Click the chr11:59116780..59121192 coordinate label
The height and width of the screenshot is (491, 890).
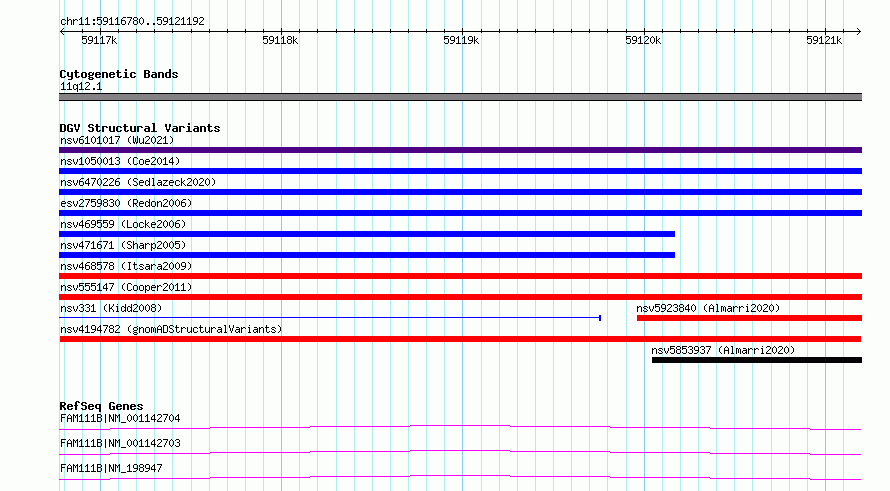point(132,22)
